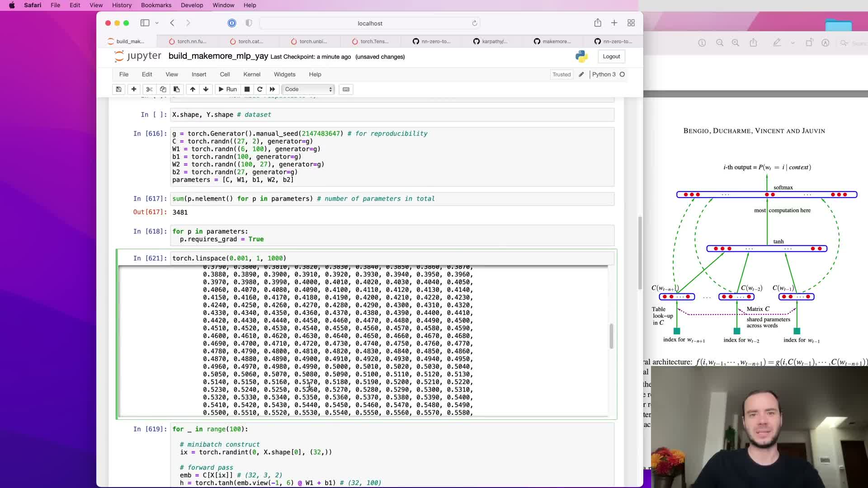Restart the kernel with circular arrow icon
The image size is (868, 488).
pyautogui.click(x=259, y=89)
